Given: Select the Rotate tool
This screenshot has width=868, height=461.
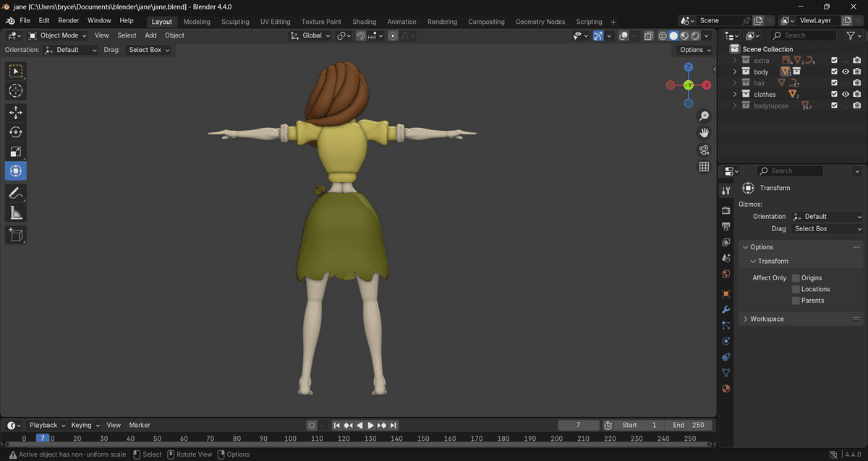Looking at the screenshot, I should click(15, 132).
